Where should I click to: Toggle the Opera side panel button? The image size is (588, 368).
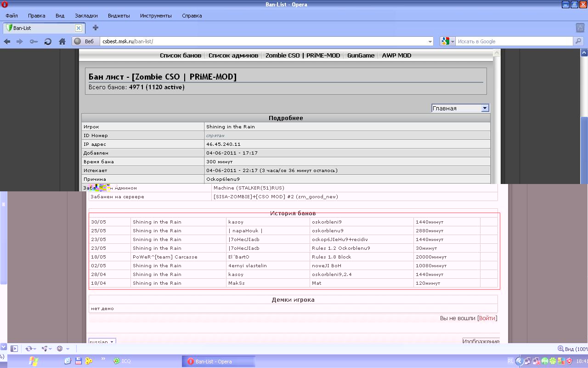[14, 349]
